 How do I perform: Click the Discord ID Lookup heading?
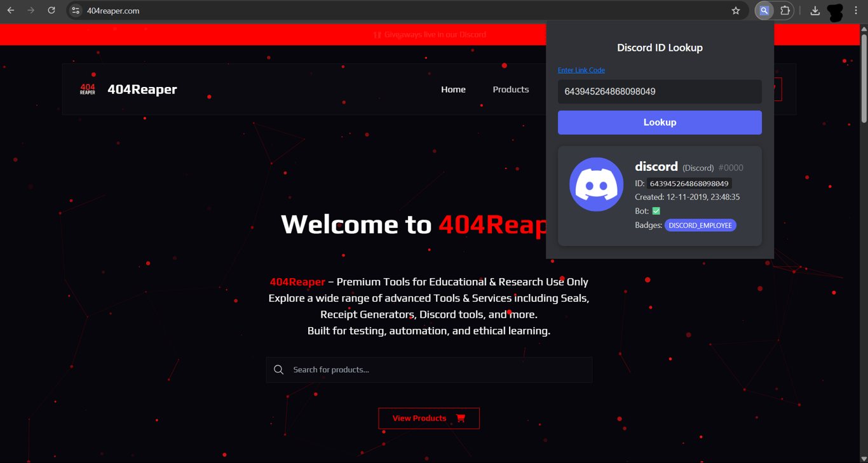point(660,48)
